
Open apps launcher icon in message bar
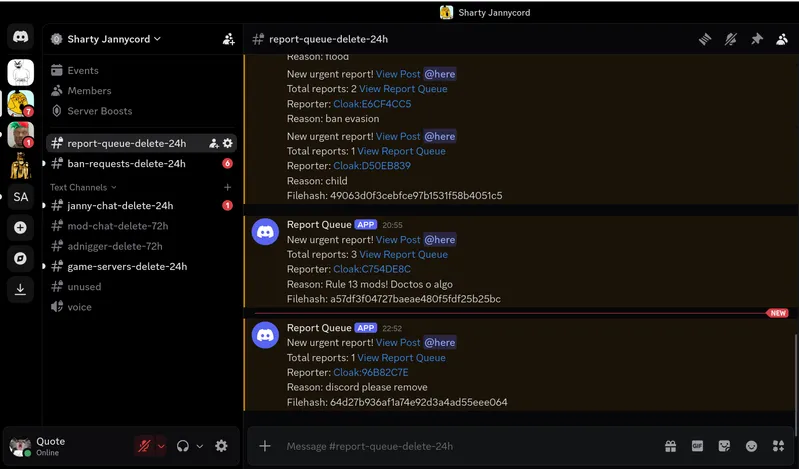(778, 446)
